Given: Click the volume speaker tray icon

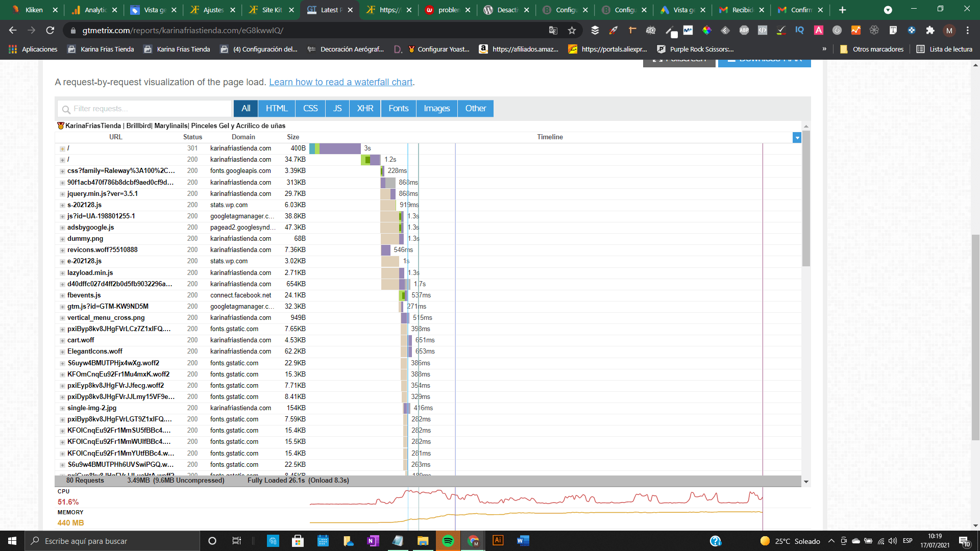Looking at the screenshot, I should pyautogui.click(x=893, y=541).
